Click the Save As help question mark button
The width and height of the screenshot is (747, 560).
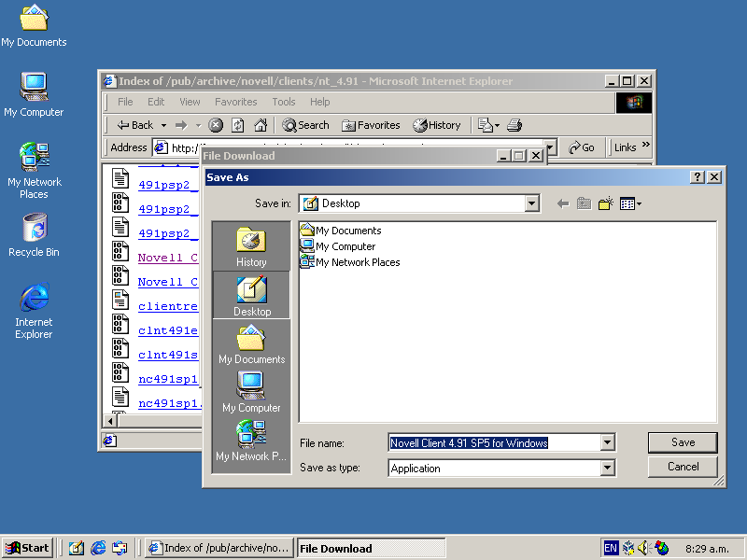(x=698, y=177)
